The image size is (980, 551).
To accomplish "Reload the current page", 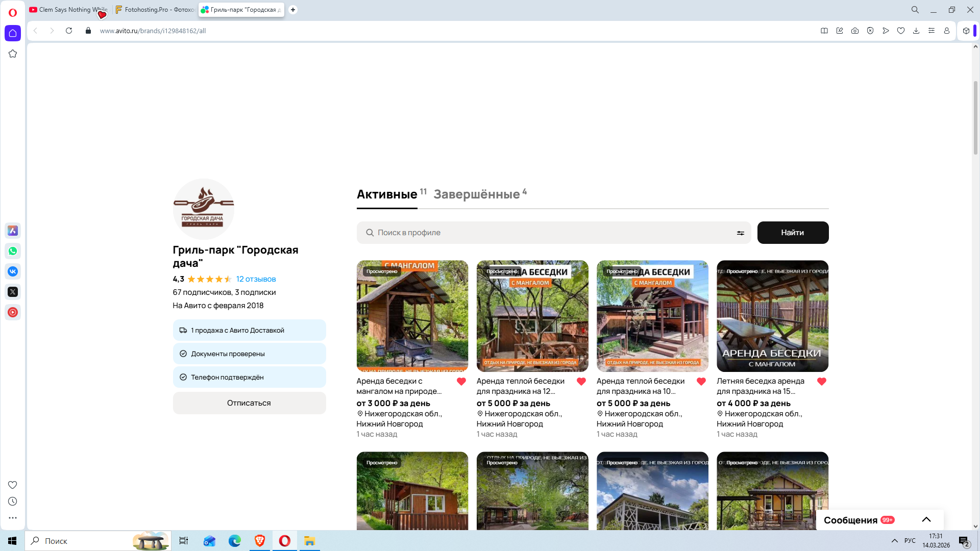I will [69, 31].
